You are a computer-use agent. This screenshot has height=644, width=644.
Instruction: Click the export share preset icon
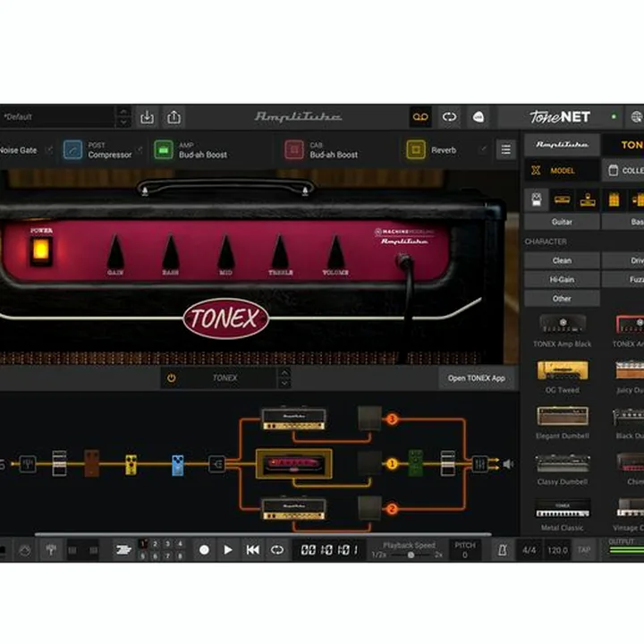[x=174, y=117]
